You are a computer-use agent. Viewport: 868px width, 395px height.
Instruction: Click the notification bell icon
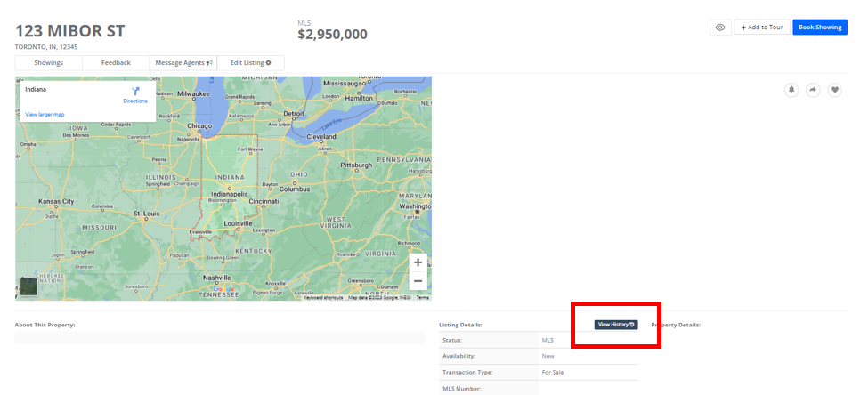791,90
